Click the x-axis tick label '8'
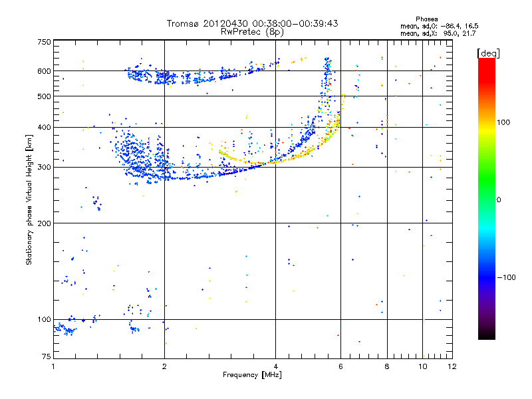Viewport: 532px width, 399px height. click(387, 366)
